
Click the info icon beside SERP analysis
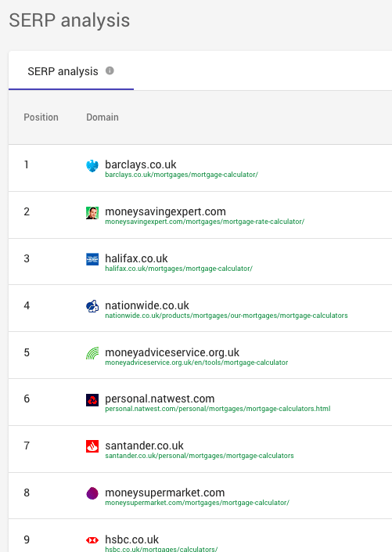[110, 70]
